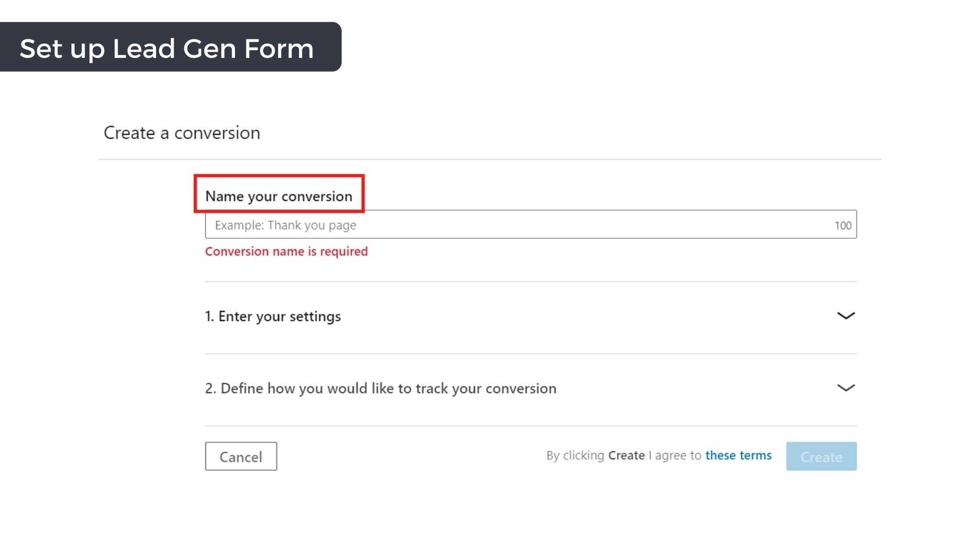Click the blue Create button
980x555 pixels.
(x=821, y=456)
